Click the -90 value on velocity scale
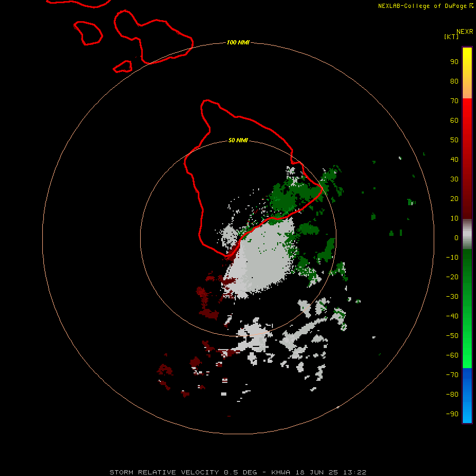 click(452, 414)
